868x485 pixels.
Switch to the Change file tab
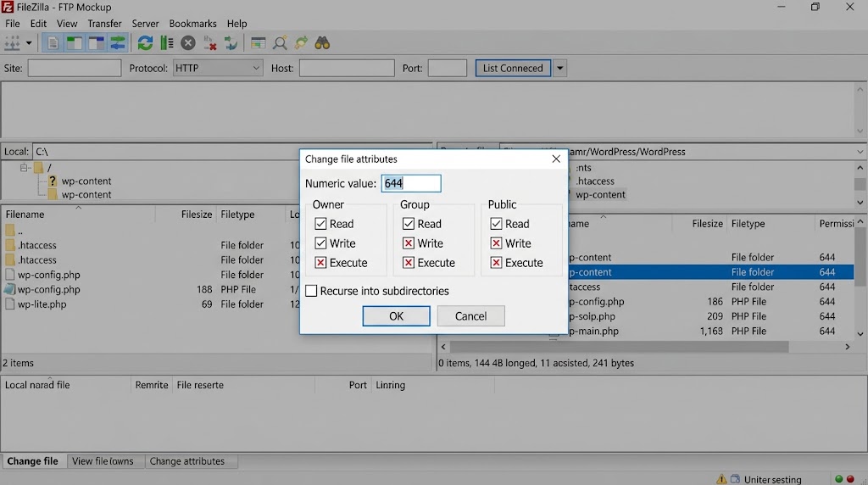point(33,461)
